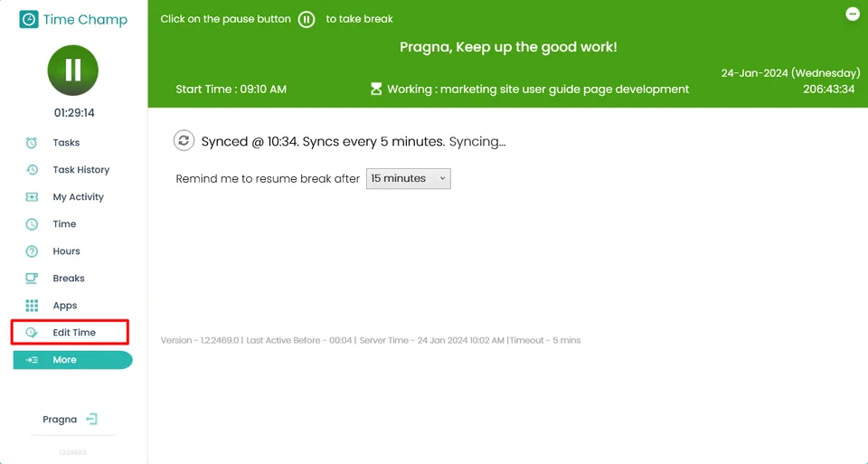Click the More button in sidebar
The image size is (868, 464).
click(x=72, y=360)
